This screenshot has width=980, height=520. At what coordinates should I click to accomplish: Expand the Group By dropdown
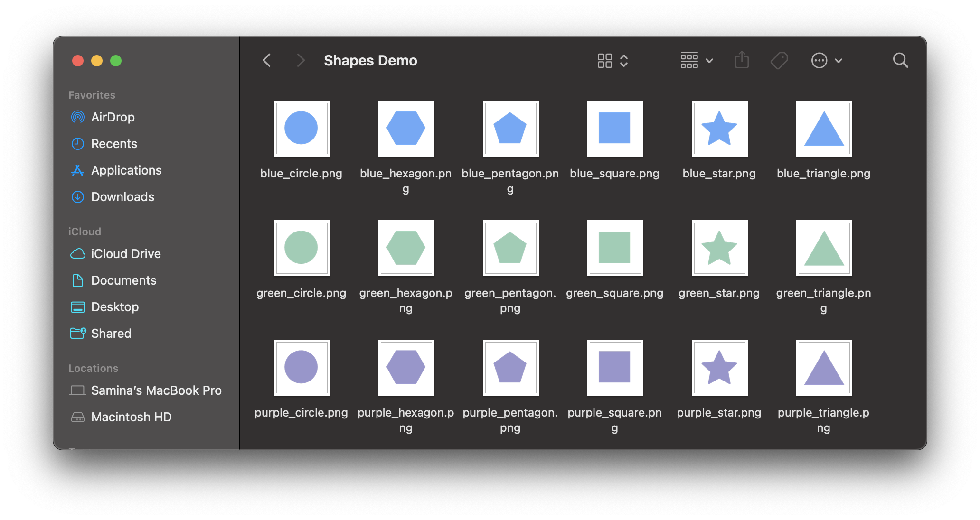click(697, 60)
